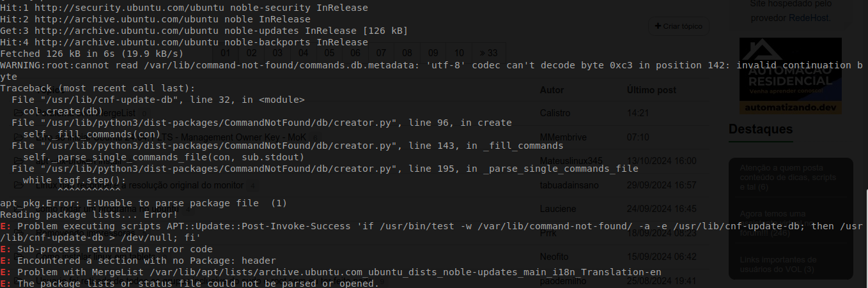Screen dimensions: 868x288
Task: Click the folder icon beside the monitor resolution topic
Action: [x=18, y=185]
